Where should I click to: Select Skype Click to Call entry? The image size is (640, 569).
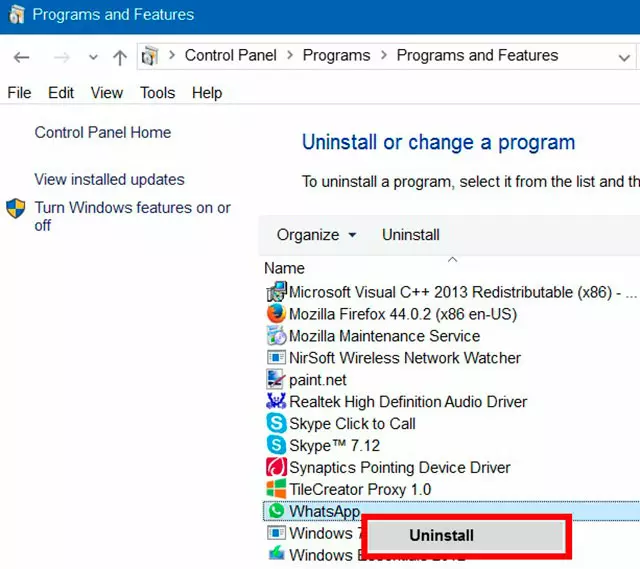(352, 424)
